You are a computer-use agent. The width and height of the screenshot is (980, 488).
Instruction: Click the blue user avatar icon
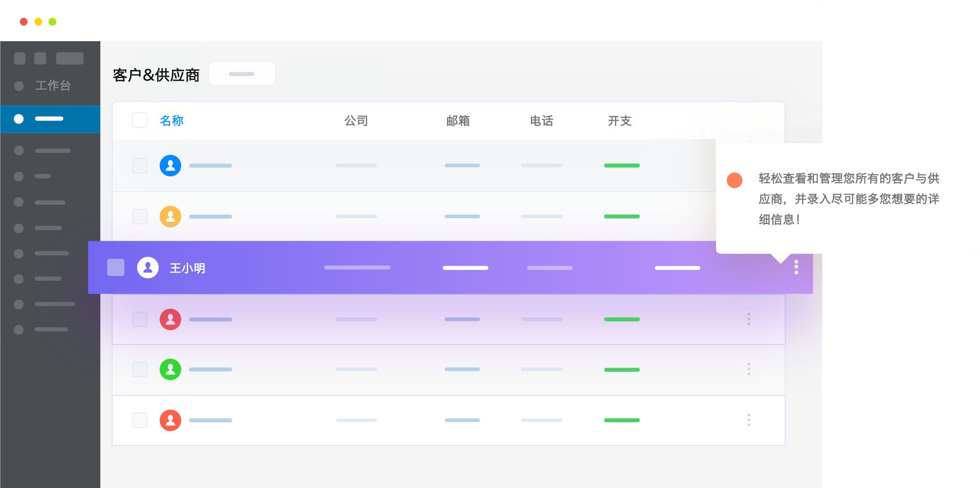(170, 166)
